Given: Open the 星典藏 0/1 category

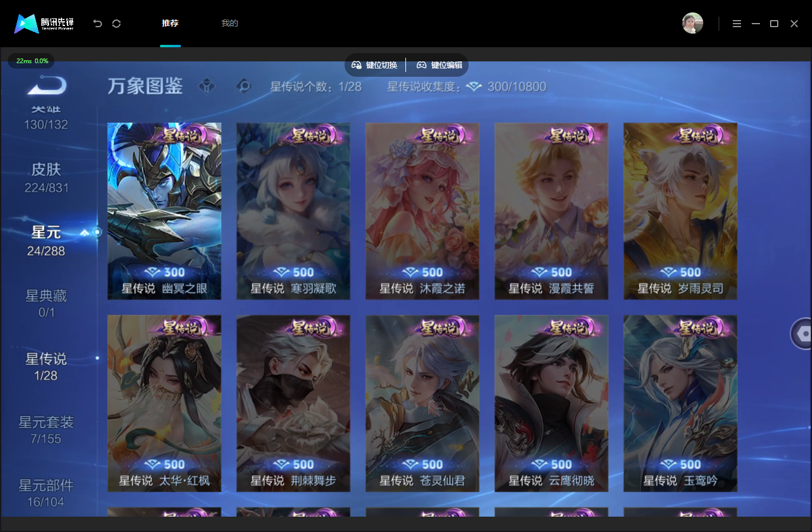Looking at the screenshot, I should pos(46,303).
